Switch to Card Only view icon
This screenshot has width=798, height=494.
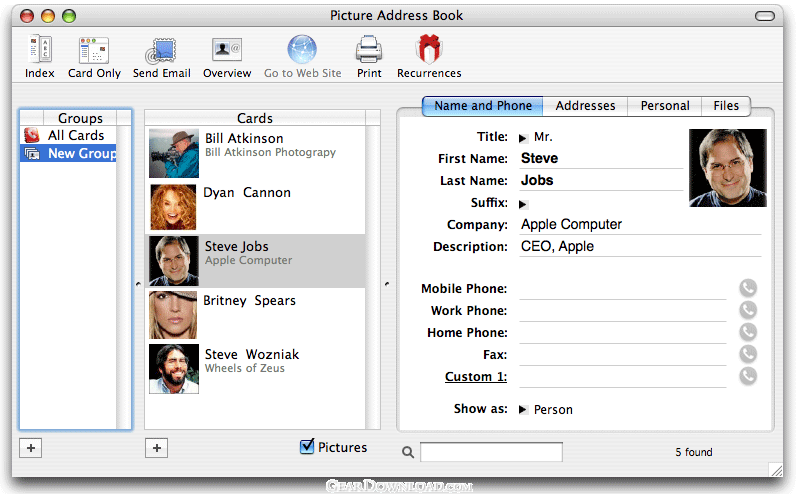point(94,50)
